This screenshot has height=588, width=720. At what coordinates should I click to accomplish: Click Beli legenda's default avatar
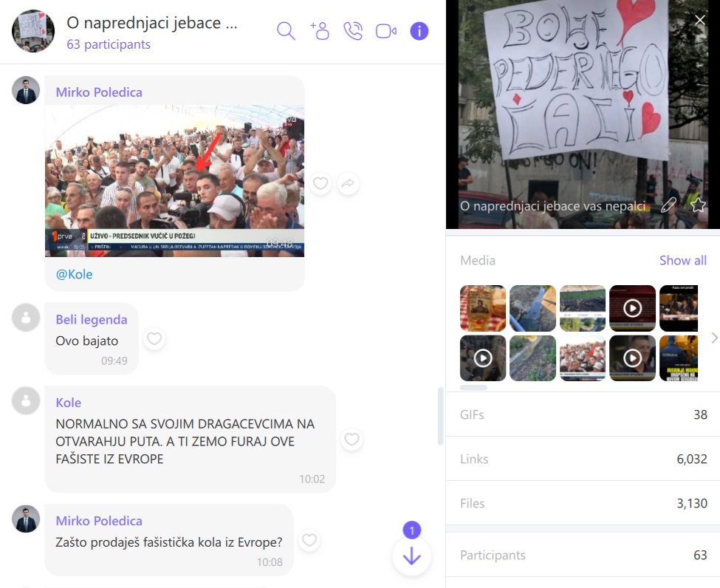26,318
